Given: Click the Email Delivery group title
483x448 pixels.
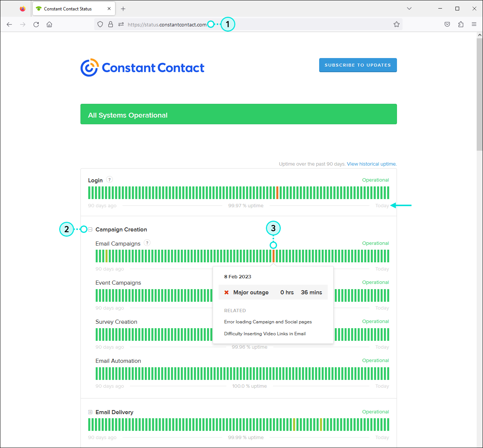Looking at the screenshot, I should coord(114,412).
